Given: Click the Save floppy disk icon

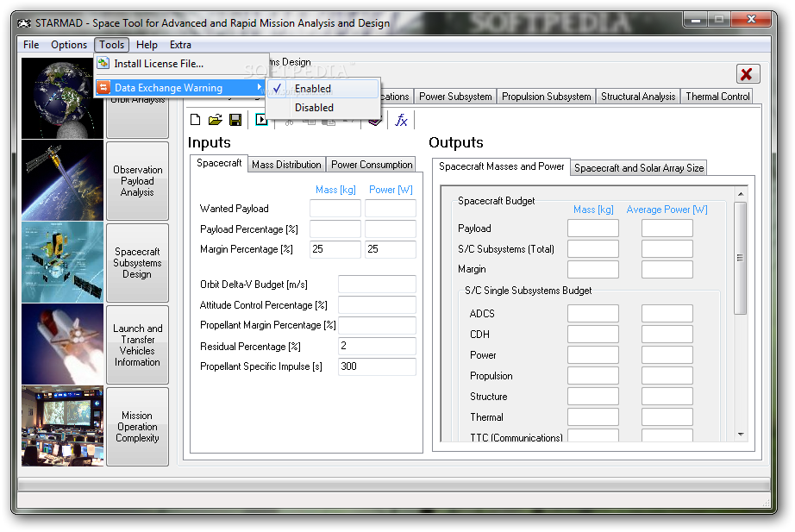Looking at the screenshot, I should click(x=235, y=120).
